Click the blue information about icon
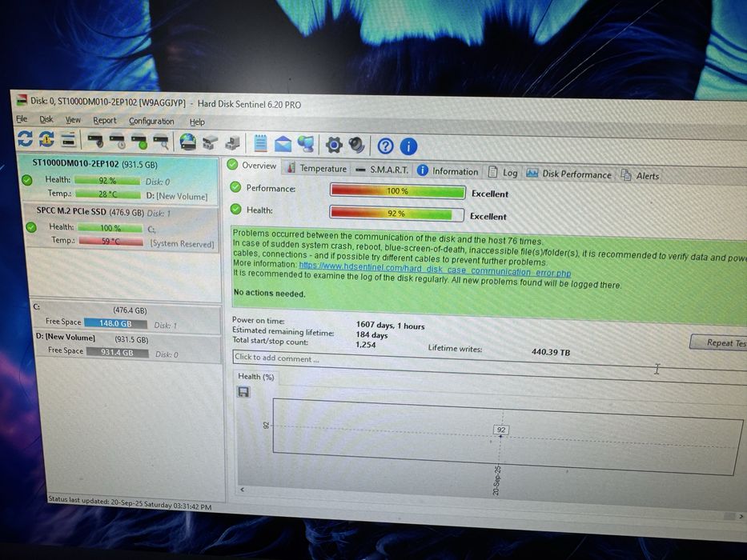The height and width of the screenshot is (560, 747). pos(408,146)
